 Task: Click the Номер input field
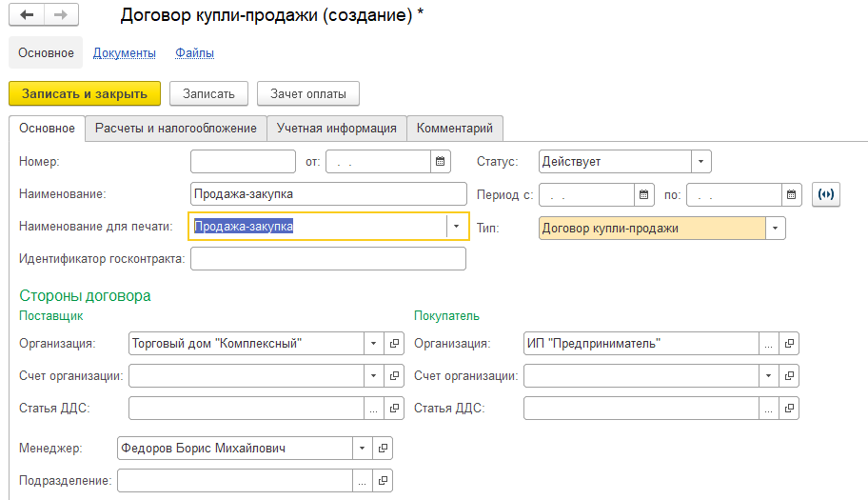[x=243, y=162]
